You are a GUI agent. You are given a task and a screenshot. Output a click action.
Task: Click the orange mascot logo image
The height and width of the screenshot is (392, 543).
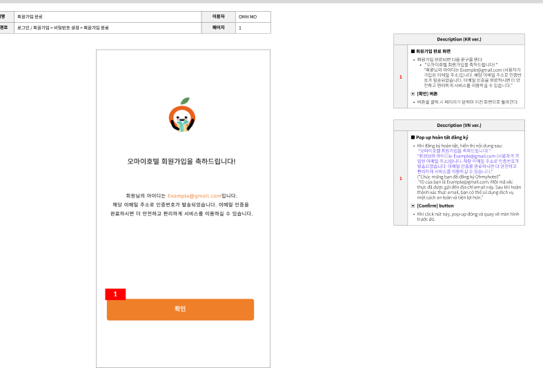tap(182, 115)
